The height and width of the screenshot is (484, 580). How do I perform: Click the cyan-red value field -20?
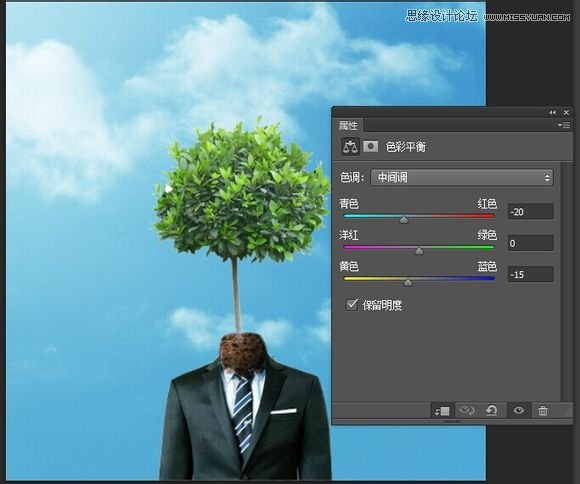[x=531, y=212]
